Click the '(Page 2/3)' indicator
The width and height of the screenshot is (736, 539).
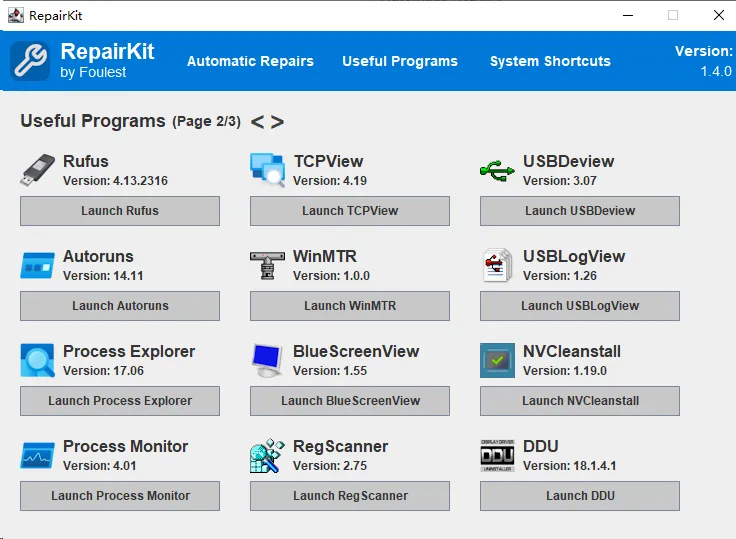[207, 122]
